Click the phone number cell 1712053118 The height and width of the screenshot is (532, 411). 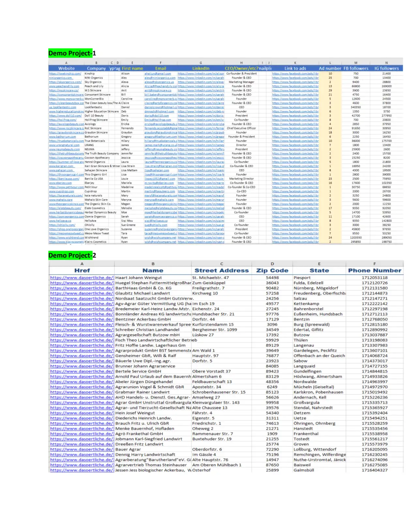click(374, 278)
